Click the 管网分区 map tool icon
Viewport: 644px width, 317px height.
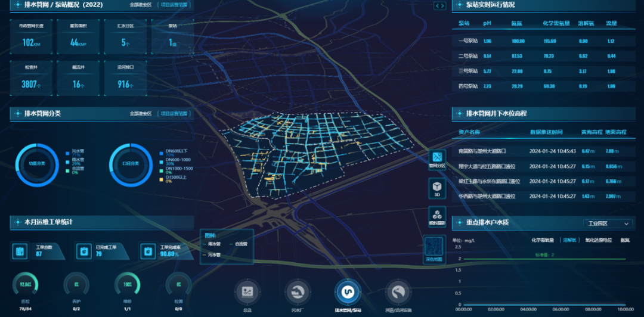coord(437,159)
